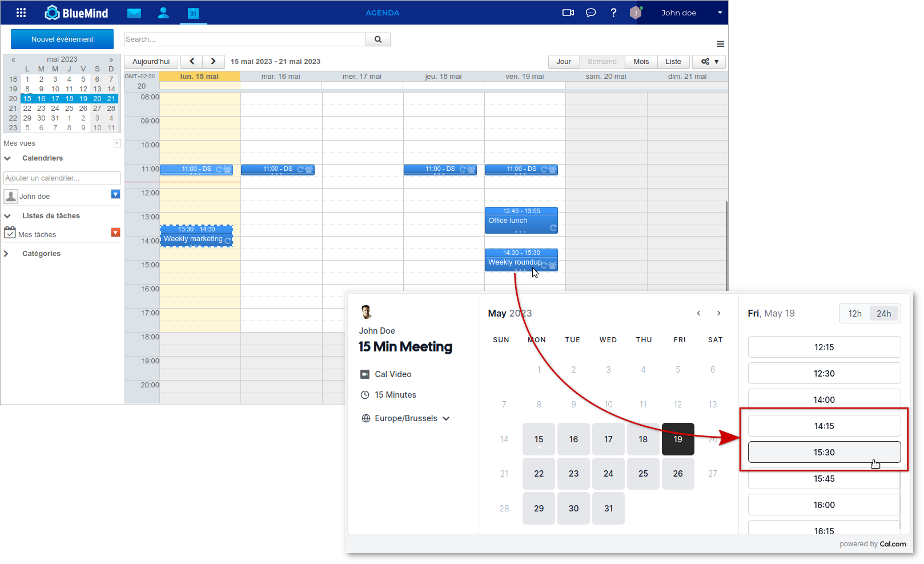This screenshot has height=564, width=924.
Task: Toggle John doe calendar blue color box
Action: click(115, 194)
